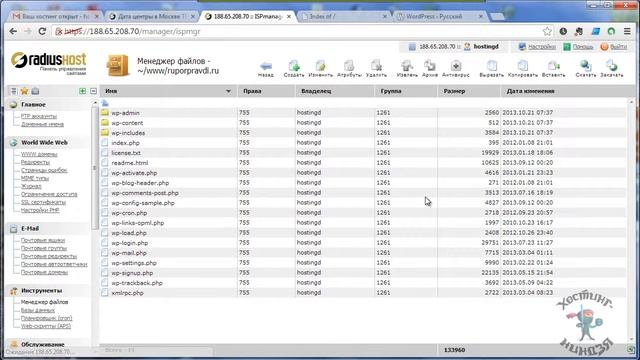The height and width of the screenshot is (360, 640).
Task: Select the wp-admin folder
Action: pos(126,113)
